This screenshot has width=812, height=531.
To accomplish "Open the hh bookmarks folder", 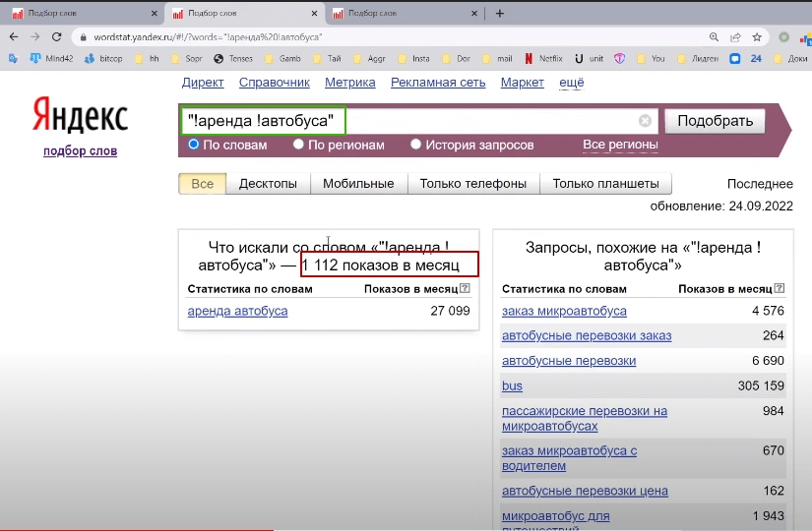I will (x=147, y=58).
